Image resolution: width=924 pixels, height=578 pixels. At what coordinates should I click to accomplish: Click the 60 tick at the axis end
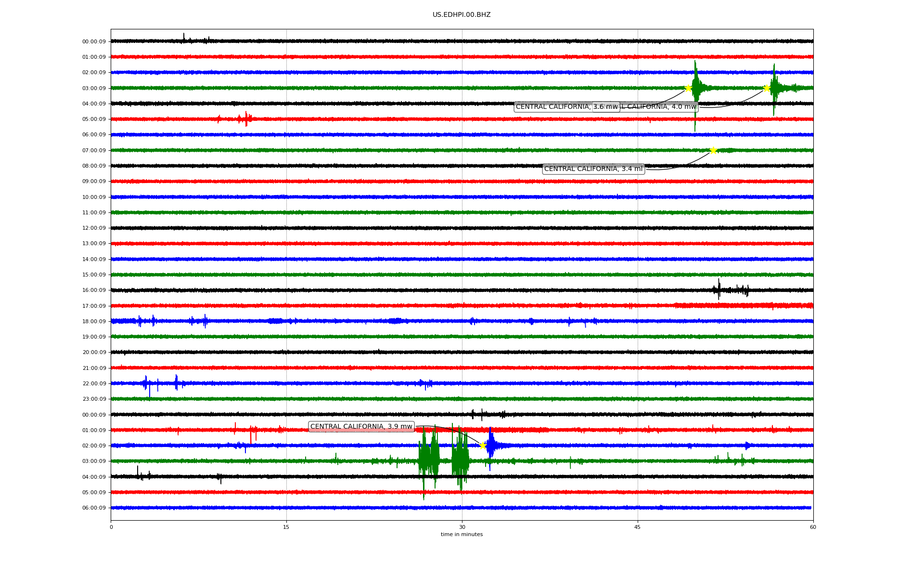[x=813, y=527]
